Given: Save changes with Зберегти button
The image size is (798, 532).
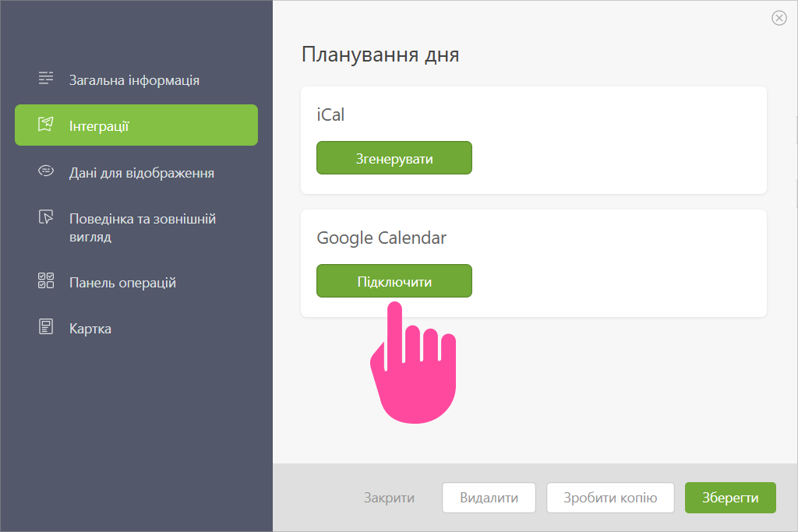Looking at the screenshot, I should coord(730,498).
